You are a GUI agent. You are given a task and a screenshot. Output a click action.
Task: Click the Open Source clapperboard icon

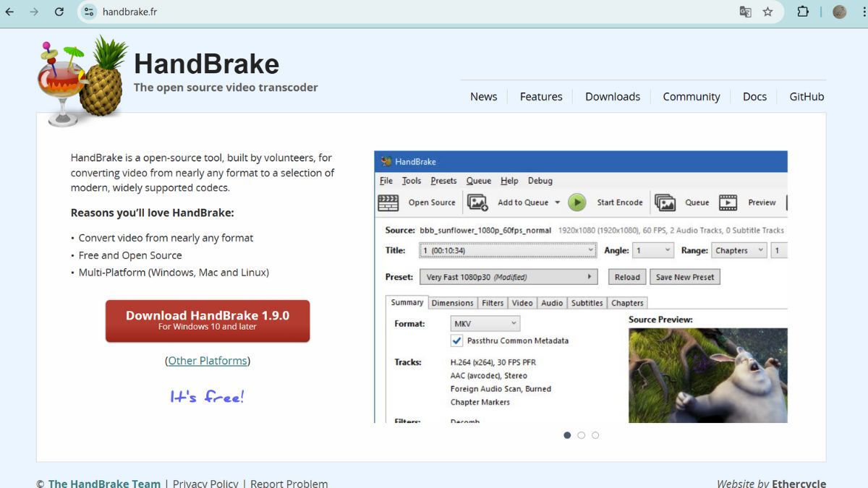(388, 202)
